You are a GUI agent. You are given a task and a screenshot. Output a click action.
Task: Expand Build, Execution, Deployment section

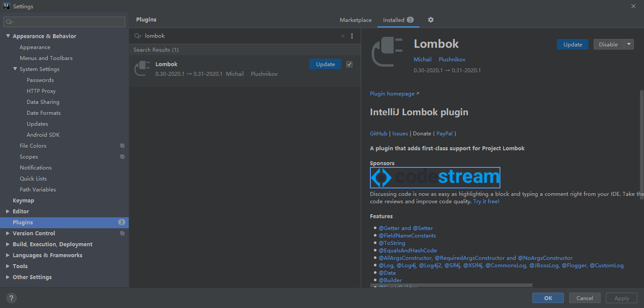pos(8,244)
